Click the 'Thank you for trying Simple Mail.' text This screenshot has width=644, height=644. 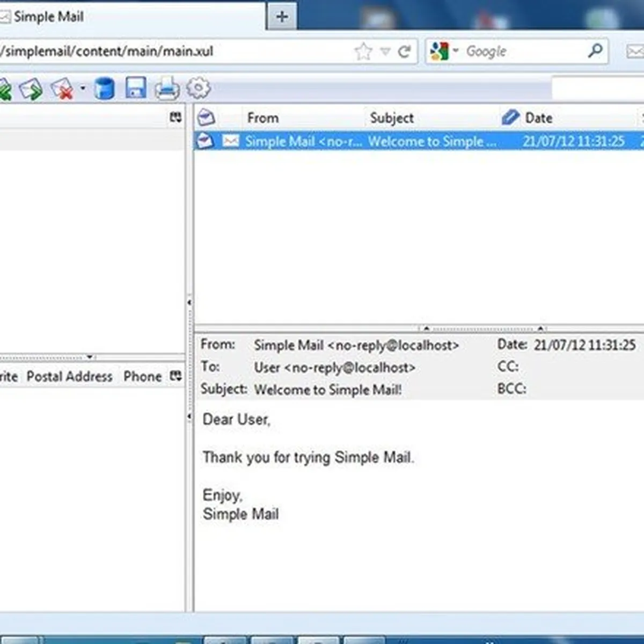tap(308, 457)
